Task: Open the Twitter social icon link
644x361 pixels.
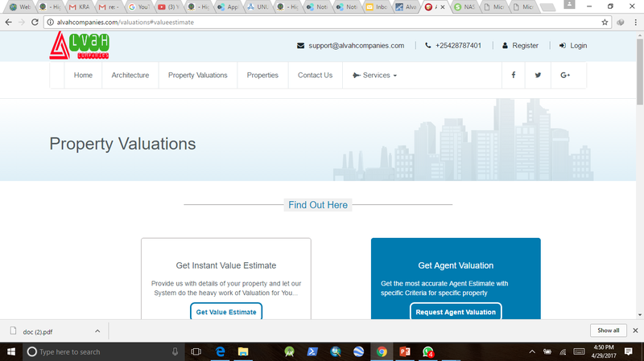Action: pyautogui.click(x=538, y=76)
